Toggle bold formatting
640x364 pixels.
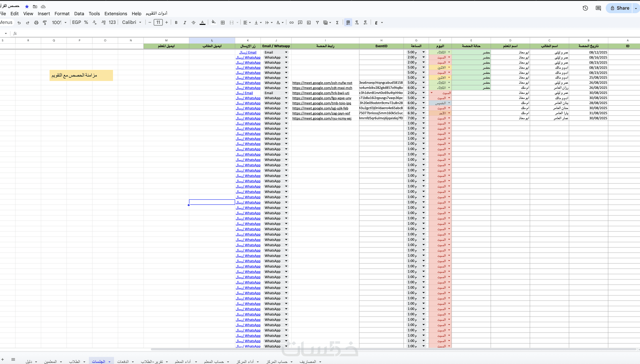click(176, 23)
